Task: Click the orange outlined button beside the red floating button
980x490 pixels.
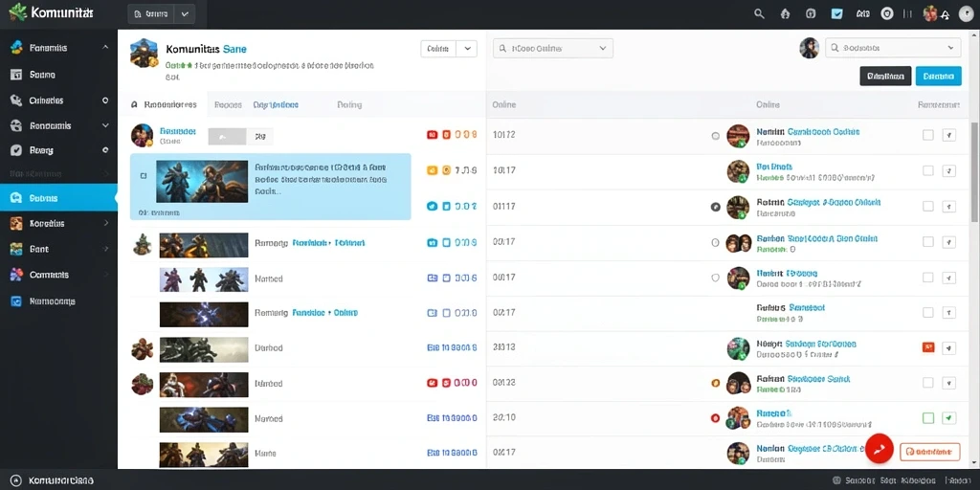Action: pos(929,452)
